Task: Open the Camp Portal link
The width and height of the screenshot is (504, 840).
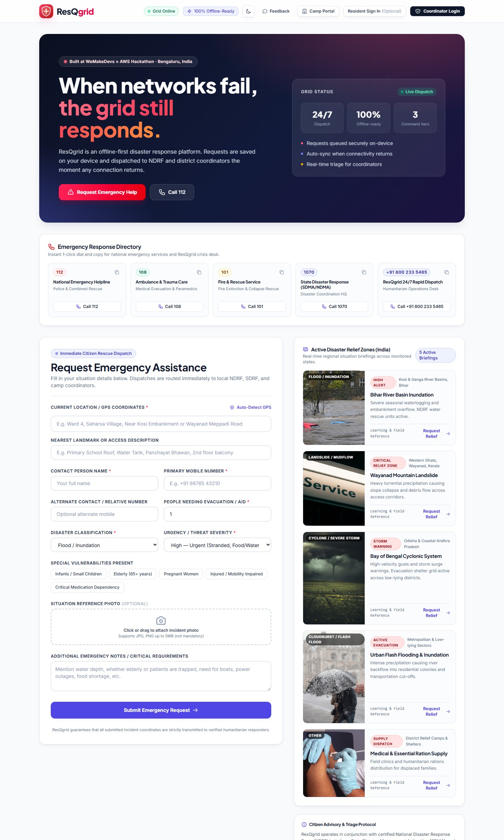Action: tap(318, 11)
